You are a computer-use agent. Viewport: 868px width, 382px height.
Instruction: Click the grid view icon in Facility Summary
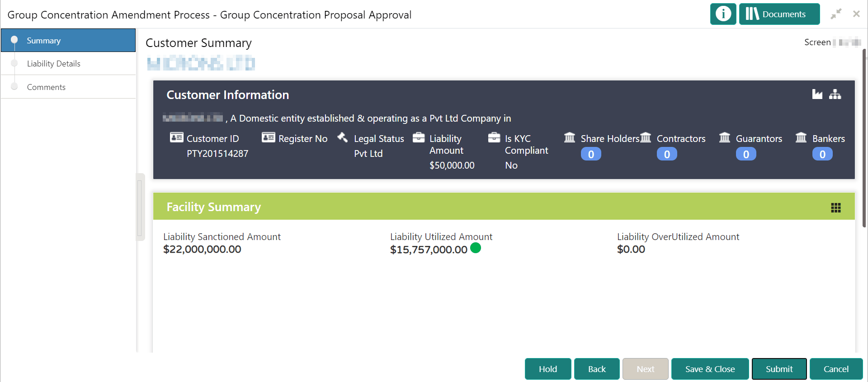(835, 208)
